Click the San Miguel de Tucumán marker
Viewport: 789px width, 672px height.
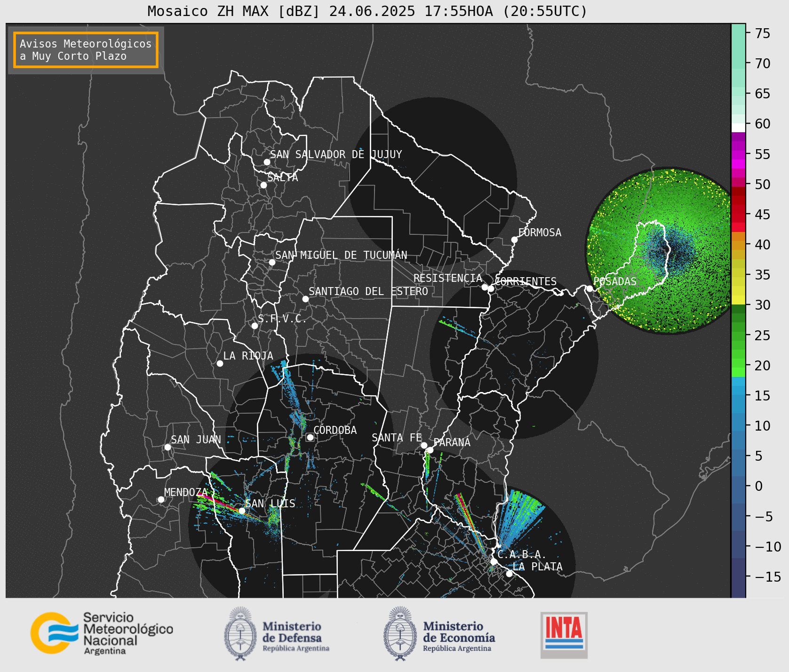coord(272,262)
